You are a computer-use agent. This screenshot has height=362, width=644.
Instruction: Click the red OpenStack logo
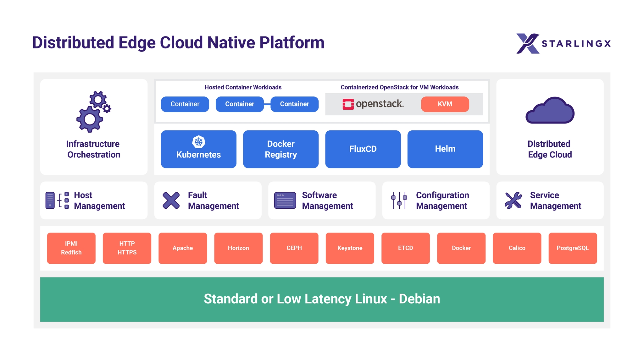coord(348,104)
